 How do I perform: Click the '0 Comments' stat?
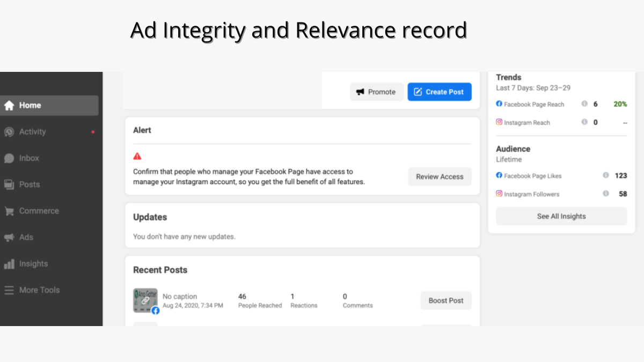357,301
